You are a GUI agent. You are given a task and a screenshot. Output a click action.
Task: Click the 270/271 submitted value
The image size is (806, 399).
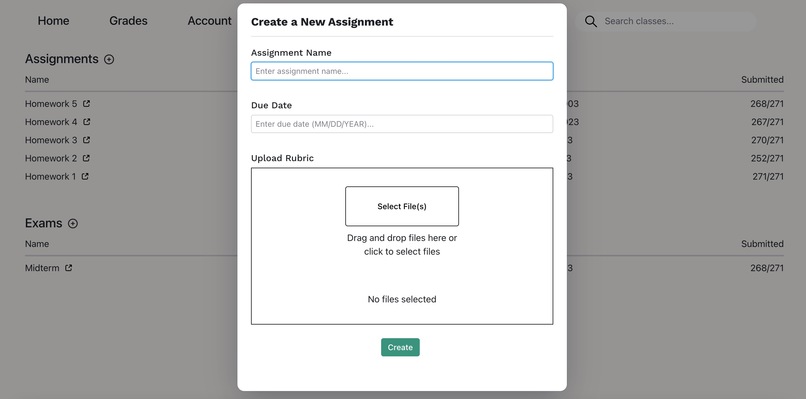pos(767,140)
